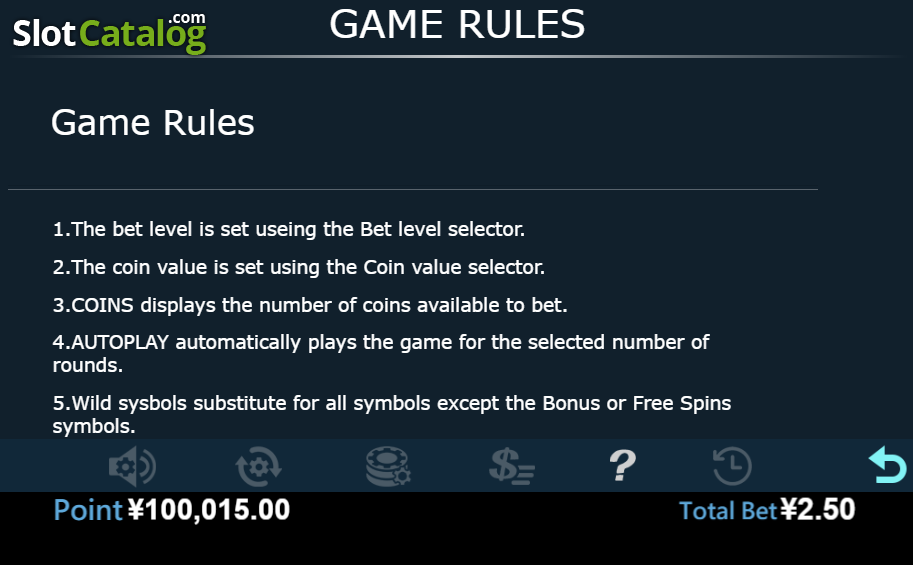
Task: Open autoplay settings circular arrows icon
Action: [259, 466]
